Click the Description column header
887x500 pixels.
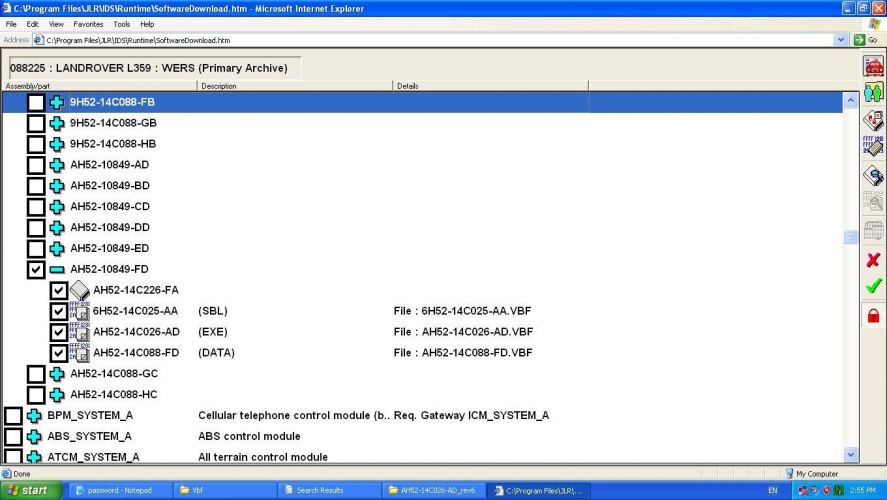(x=295, y=86)
